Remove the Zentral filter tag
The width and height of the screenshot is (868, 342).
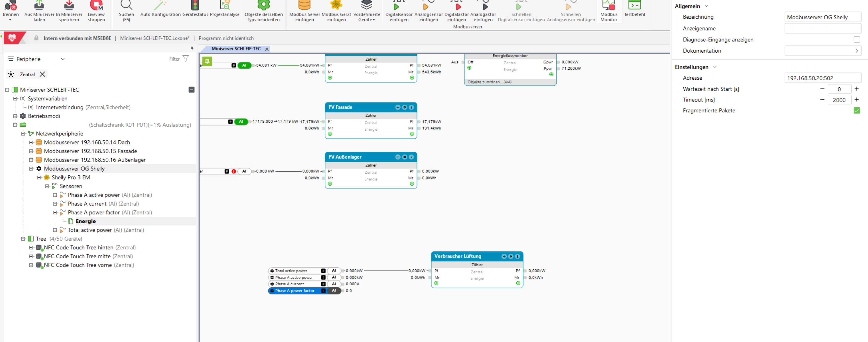click(x=42, y=74)
